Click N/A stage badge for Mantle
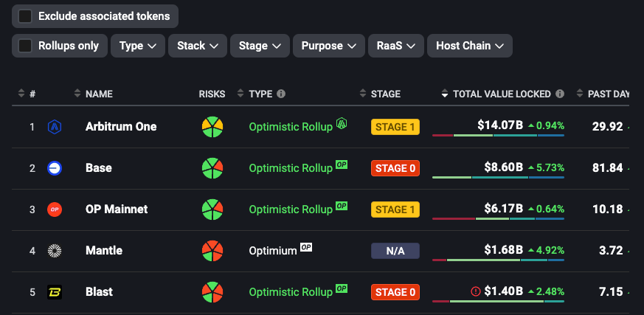The image size is (644, 315). [395, 251]
